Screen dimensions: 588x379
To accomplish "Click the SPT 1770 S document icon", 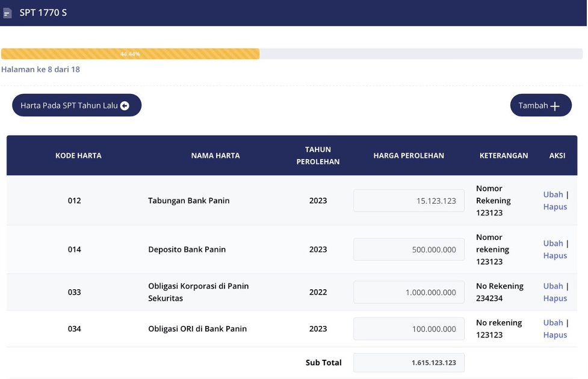I will [x=8, y=13].
